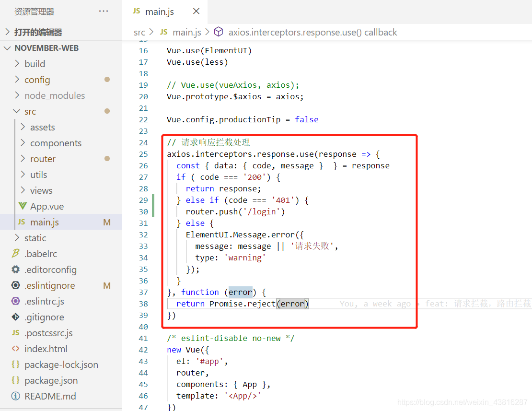Click the JS icon beside main.js in explorer
Viewport: 532px width, 411px height.
22,222
